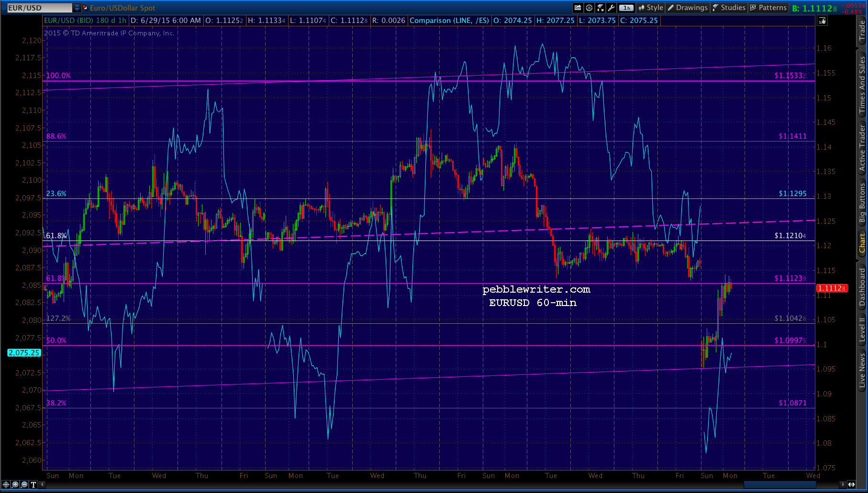Click the scroll left arrow
868x493 pixels.
pyautogui.click(x=42, y=484)
